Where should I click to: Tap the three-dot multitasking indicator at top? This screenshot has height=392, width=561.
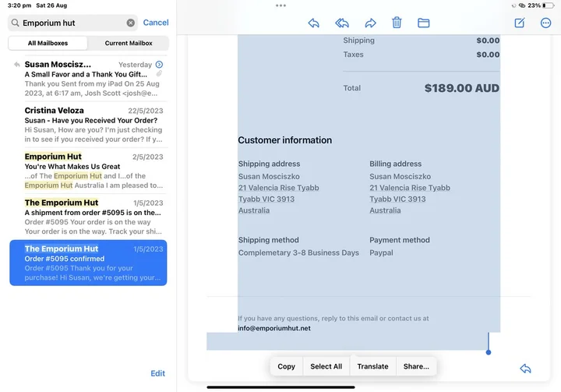[x=280, y=5]
